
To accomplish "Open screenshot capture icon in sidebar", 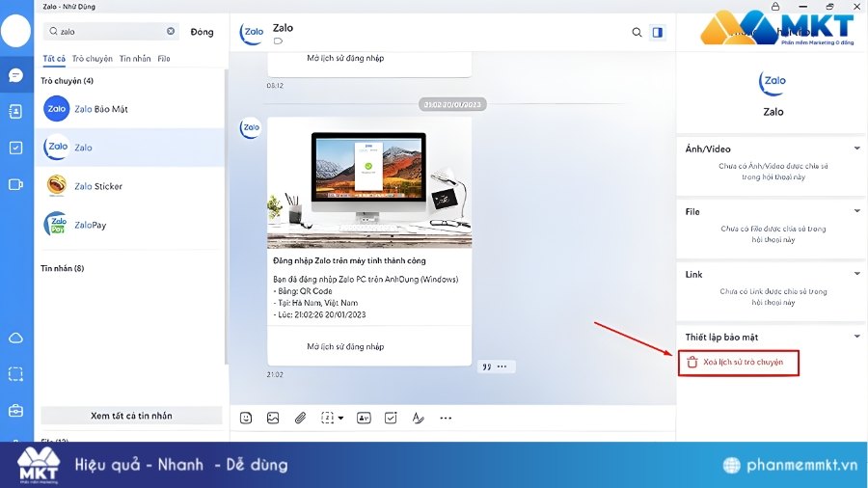I will [x=15, y=374].
